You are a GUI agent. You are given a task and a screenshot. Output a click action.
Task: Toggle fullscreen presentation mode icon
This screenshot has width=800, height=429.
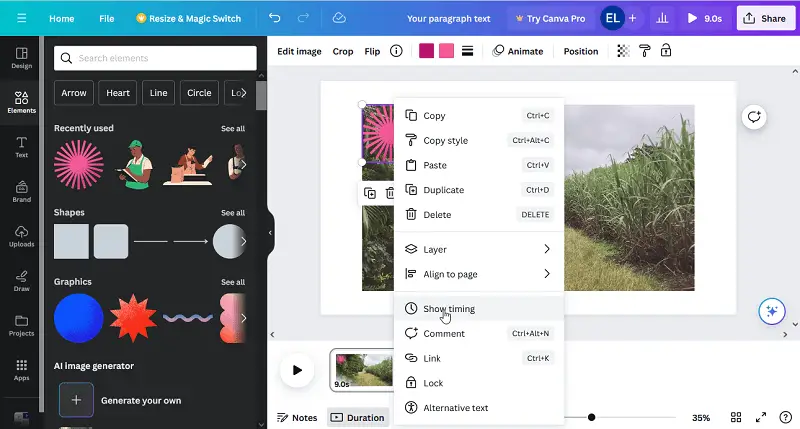click(761, 417)
